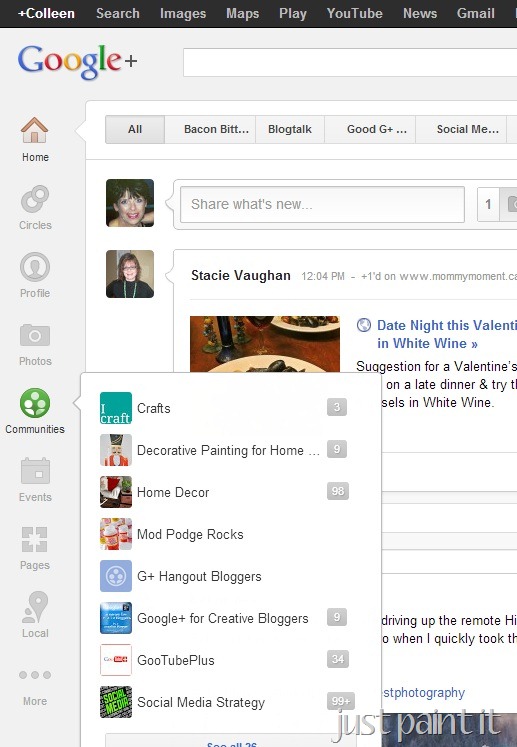Open the Social Media Strategy community name
The image size is (517, 747).
201,703
